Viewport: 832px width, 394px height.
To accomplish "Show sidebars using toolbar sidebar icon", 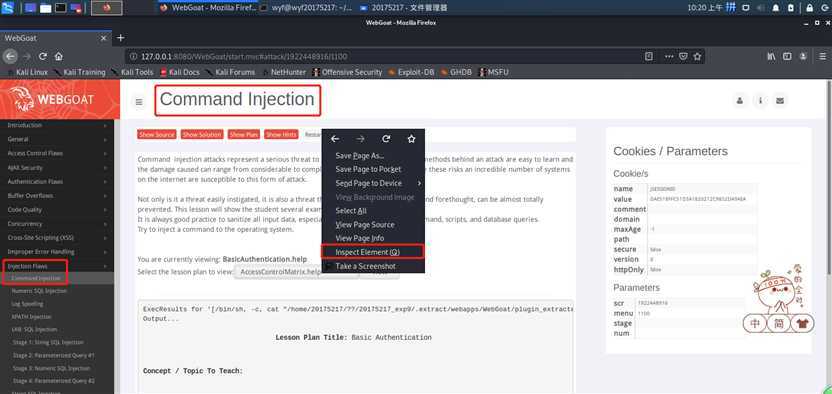I will [788, 56].
